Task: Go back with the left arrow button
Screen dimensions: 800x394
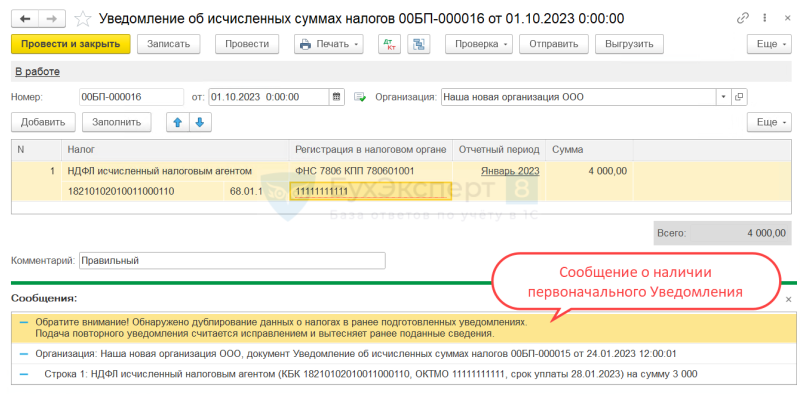Action: pyautogui.click(x=24, y=19)
